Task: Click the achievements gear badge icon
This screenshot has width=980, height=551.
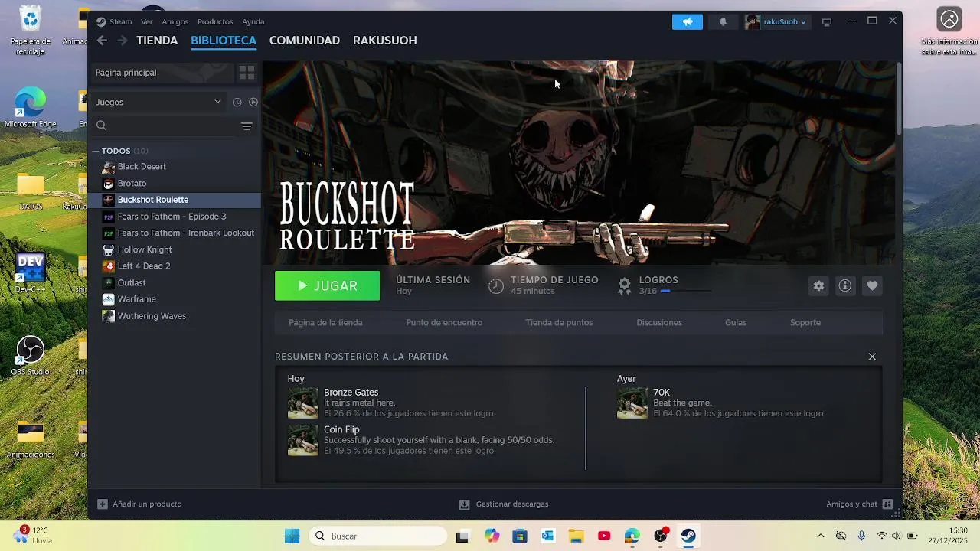Action: pyautogui.click(x=625, y=285)
